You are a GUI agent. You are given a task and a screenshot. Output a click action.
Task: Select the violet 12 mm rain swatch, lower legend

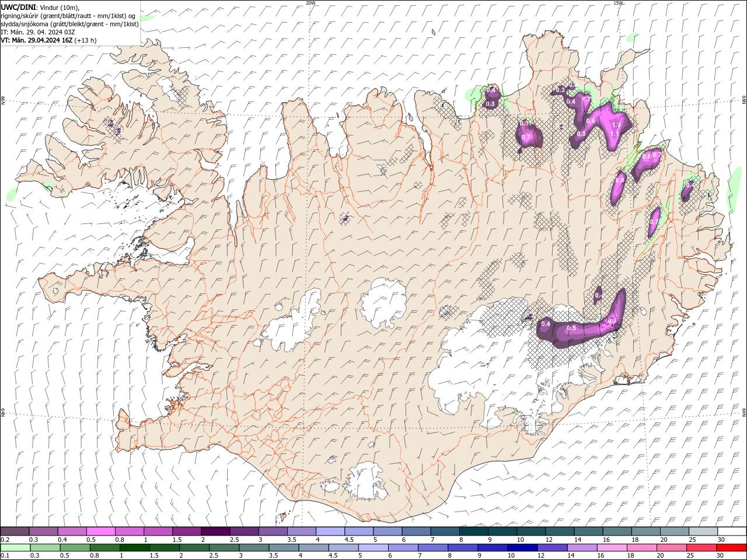click(x=551, y=548)
